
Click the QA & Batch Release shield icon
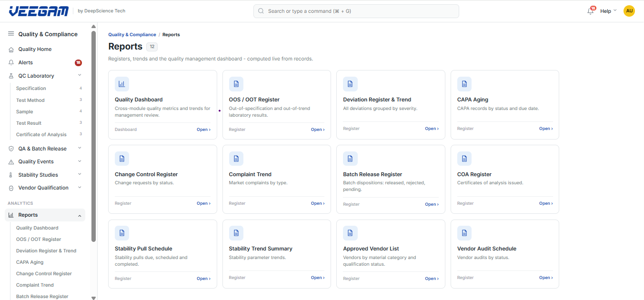[11, 149]
